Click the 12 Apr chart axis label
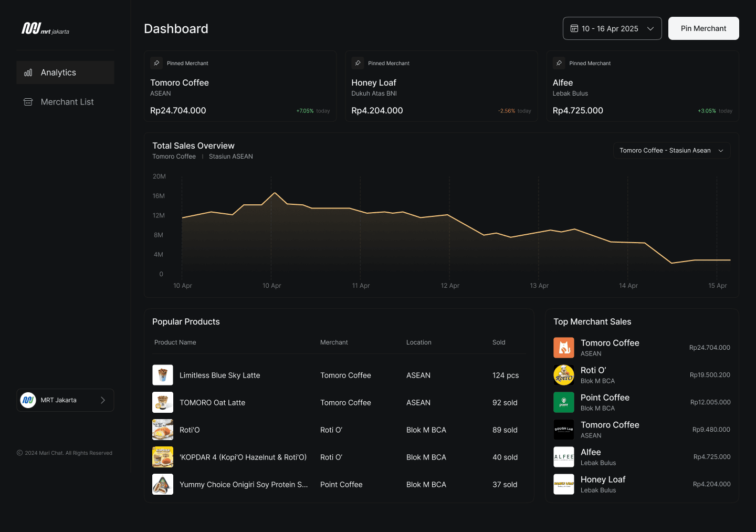Viewport: 756px width, 532px height. [450, 286]
